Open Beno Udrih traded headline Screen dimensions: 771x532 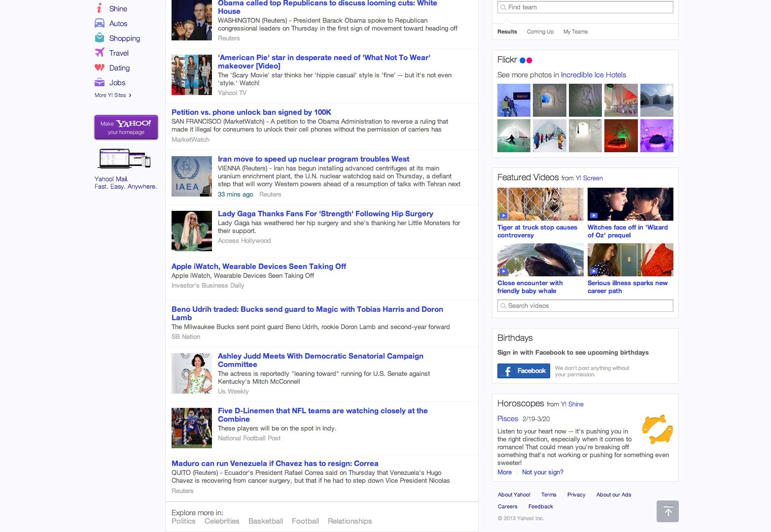tap(307, 313)
